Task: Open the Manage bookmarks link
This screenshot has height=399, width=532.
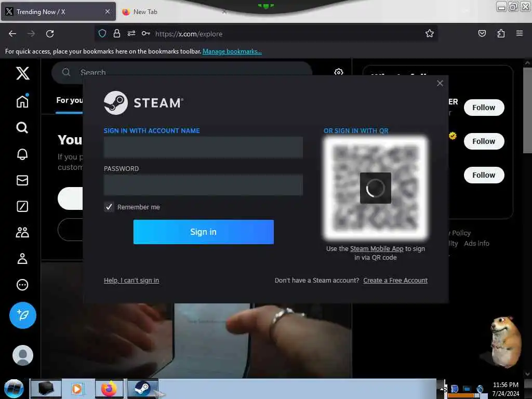Action: point(232,51)
